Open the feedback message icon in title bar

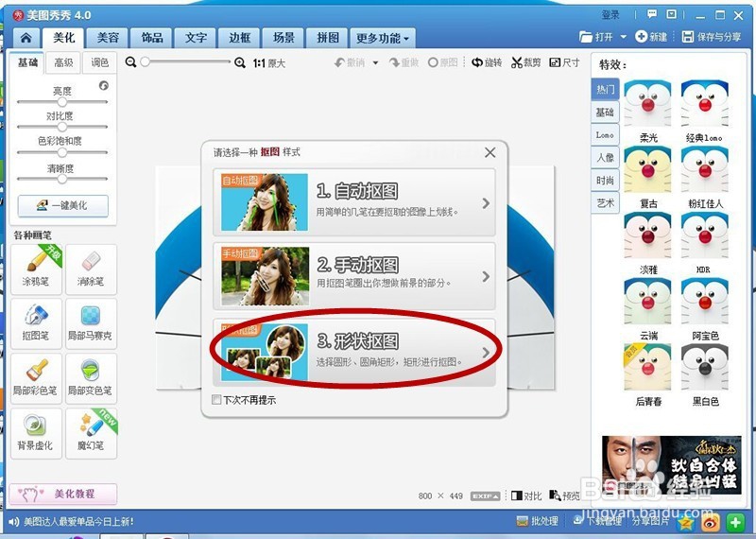click(652, 14)
